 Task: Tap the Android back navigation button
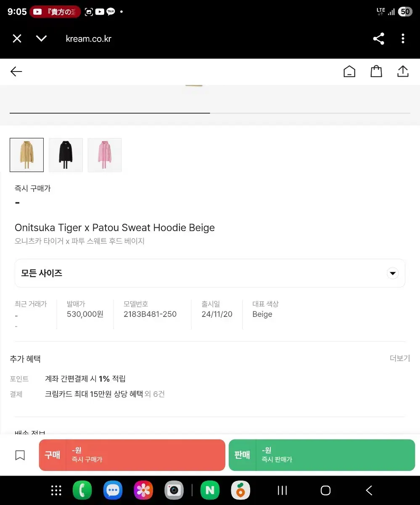click(x=369, y=490)
